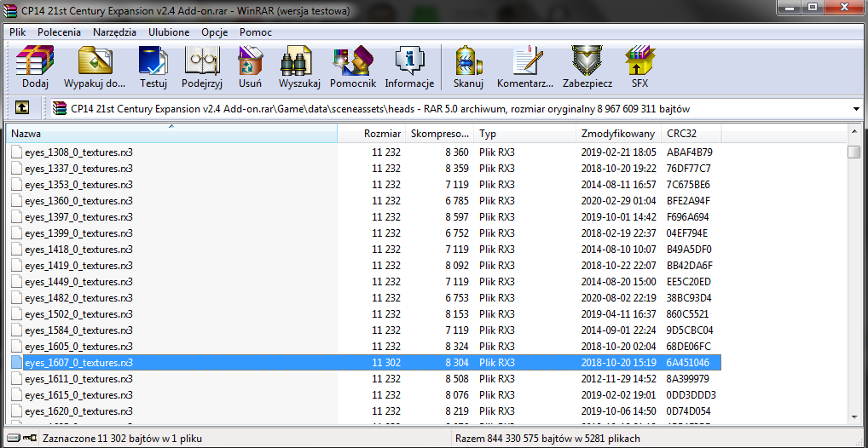Image resolution: width=868 pixels, height=448 pixels.
Task: Open the Narzędzia menu
Action: point(114,32)
